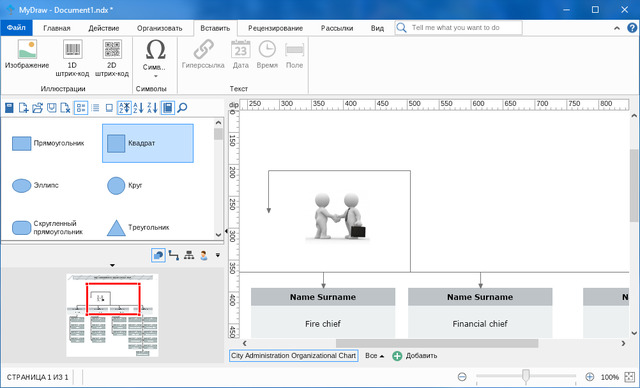Select the handshake figures image on canvas

[x=337, y=216]
